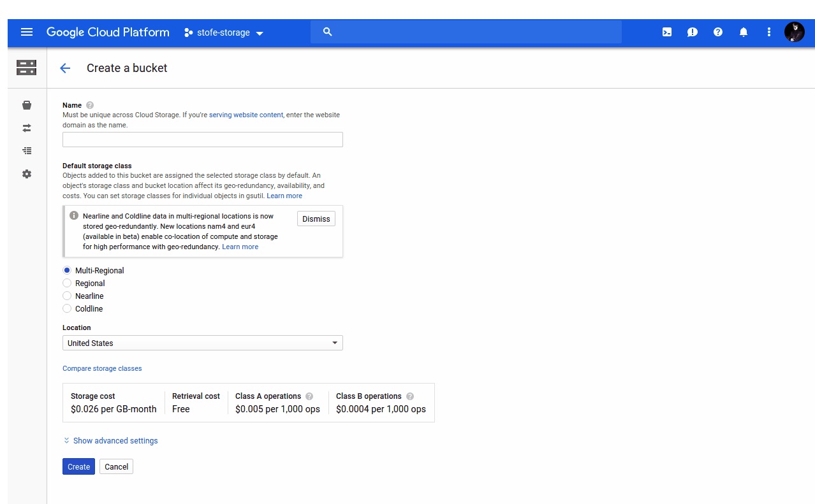The height and width of the screenshot is (504, 815).
Task: Open the Transfer icon in sidebar
Action: pos(26,128)
